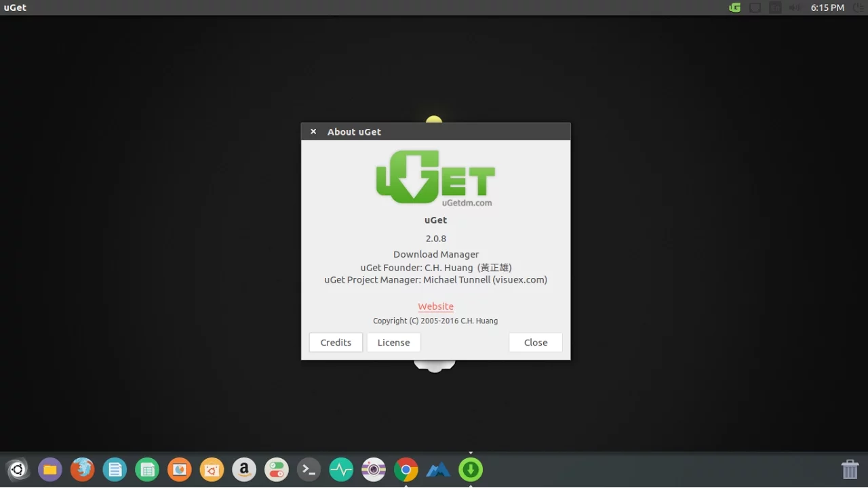The image size is (868, 488).
Task: Open the sound volume indicator
Action: (795, 8)
